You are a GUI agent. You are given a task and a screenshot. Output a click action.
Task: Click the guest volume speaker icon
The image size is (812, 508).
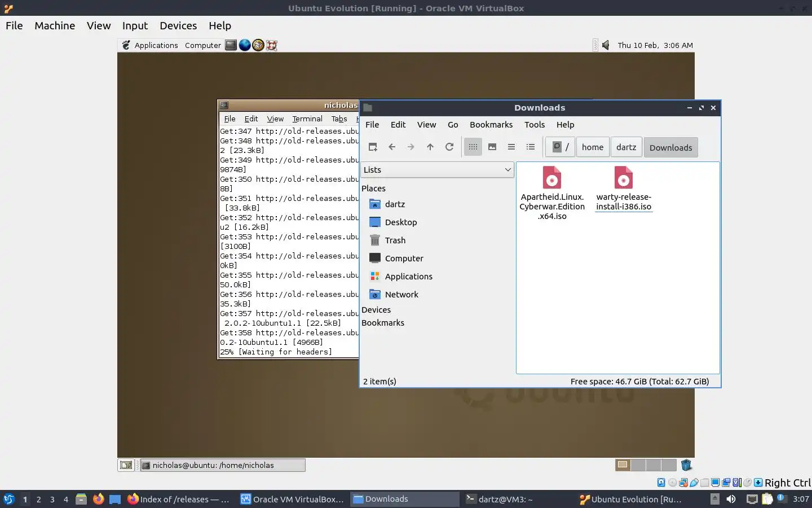tap(606, 45)
